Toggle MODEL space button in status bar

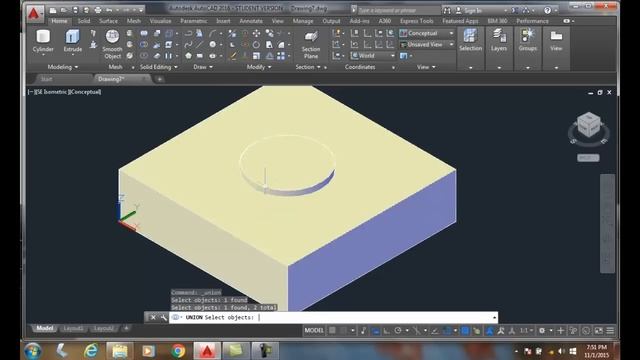click(x=314, y=331)
